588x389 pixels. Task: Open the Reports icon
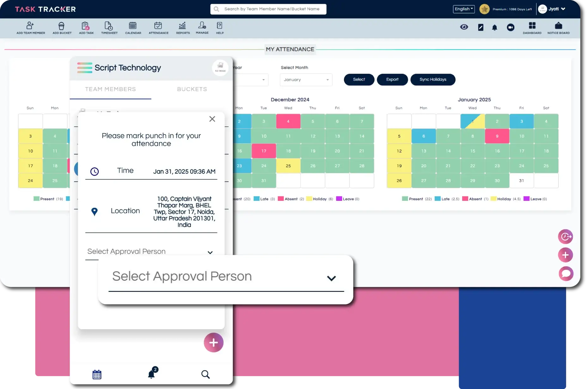(x=183, y=28)
